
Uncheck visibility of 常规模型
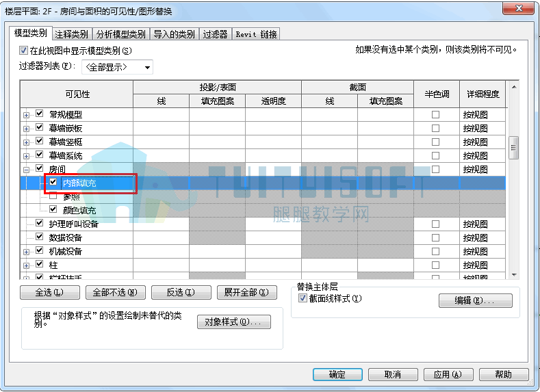click(x=40, y=114)
